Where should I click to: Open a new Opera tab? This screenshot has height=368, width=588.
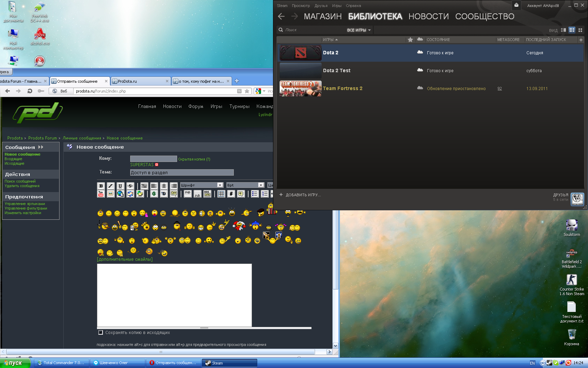click(237, 81)
